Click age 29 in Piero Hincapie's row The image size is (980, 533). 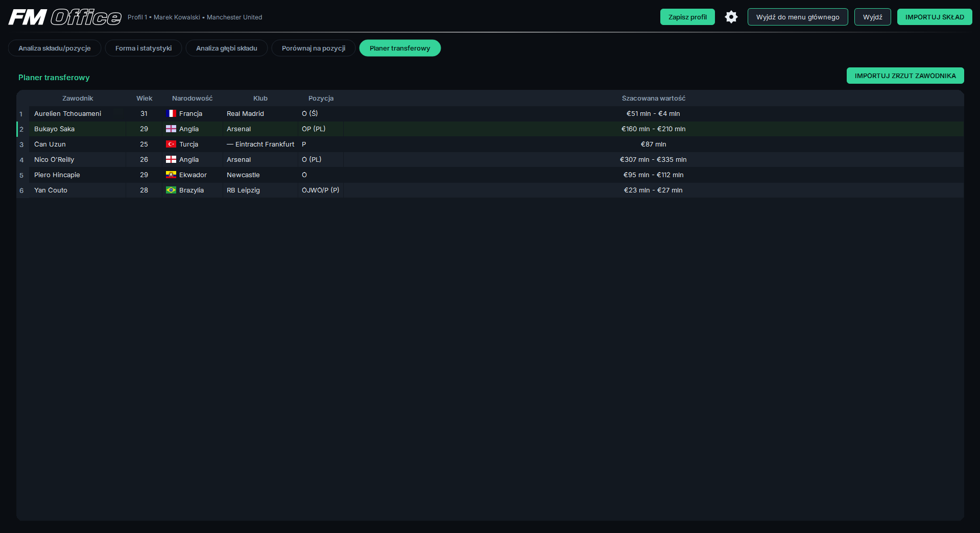144,175
